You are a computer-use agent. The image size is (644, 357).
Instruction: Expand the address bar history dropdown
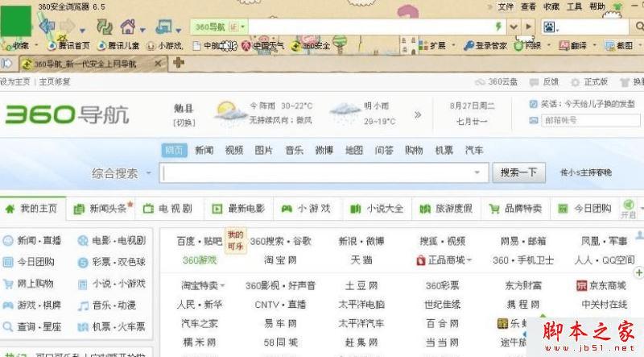point(514,27)
